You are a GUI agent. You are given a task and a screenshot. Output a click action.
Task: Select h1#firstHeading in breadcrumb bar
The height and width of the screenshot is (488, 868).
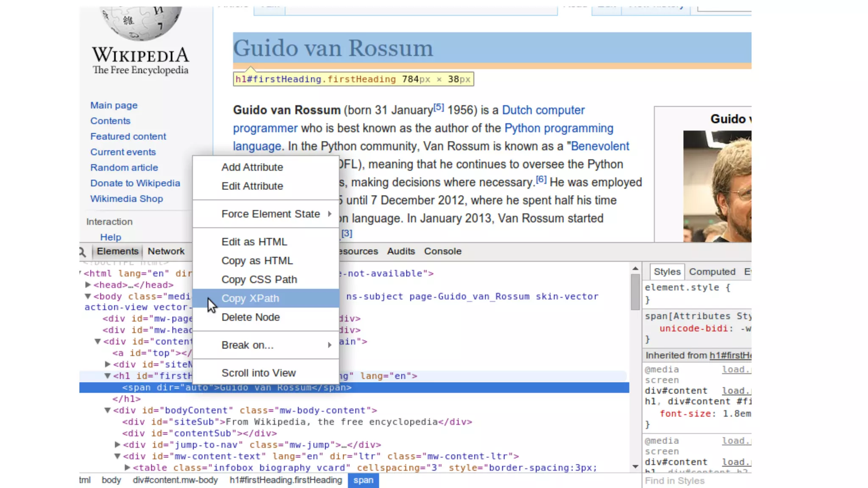pos(286,480)
